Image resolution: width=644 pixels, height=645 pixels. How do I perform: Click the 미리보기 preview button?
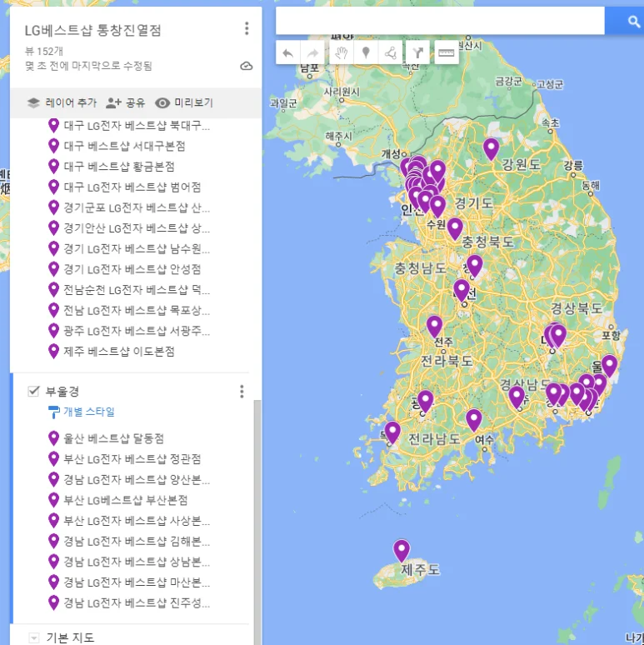click(x=184, y=102)
